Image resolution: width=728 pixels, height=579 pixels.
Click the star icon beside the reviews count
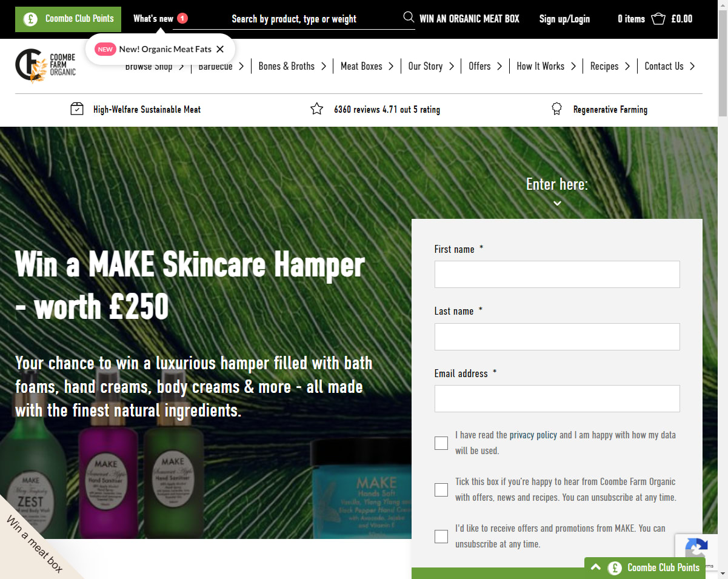[x=316, y=108]
